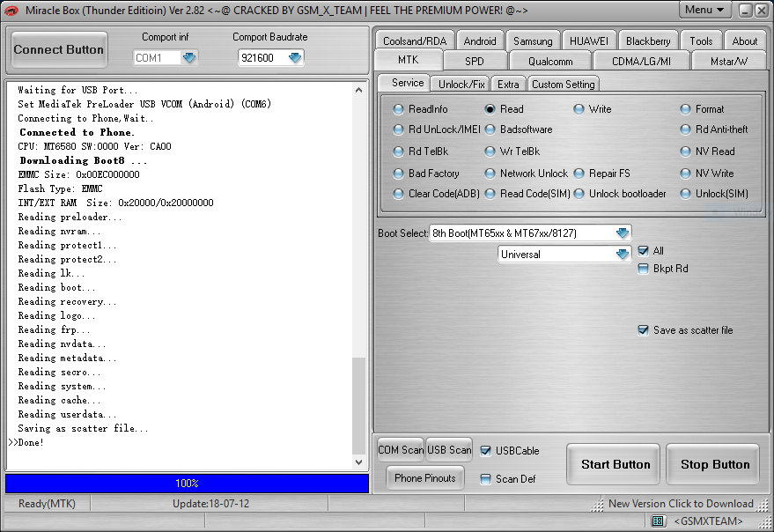Click the log panel vertical scrollbar thumb

coord(359,405)
